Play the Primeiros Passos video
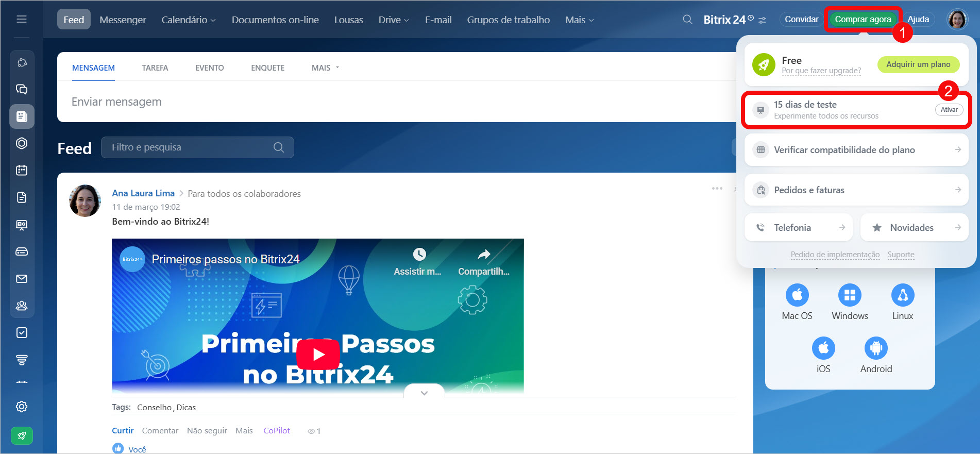 coord(318,354)
